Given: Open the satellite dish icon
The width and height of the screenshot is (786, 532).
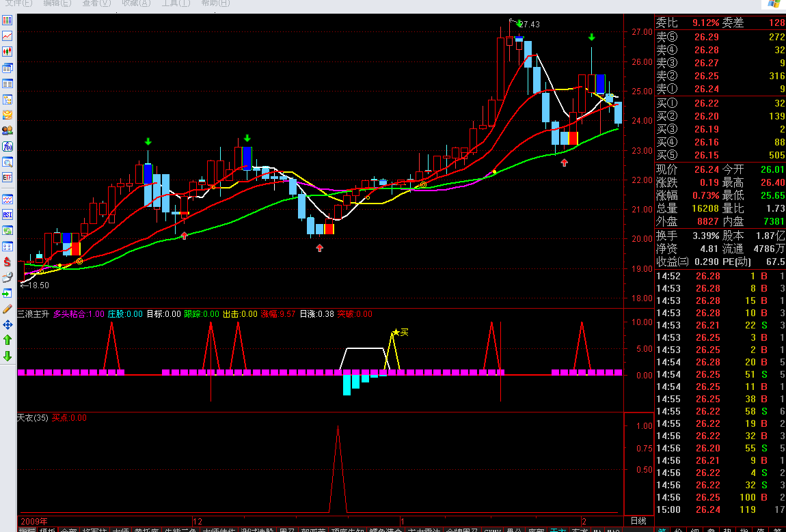Looking at the screenshot, I should (7, 277).
